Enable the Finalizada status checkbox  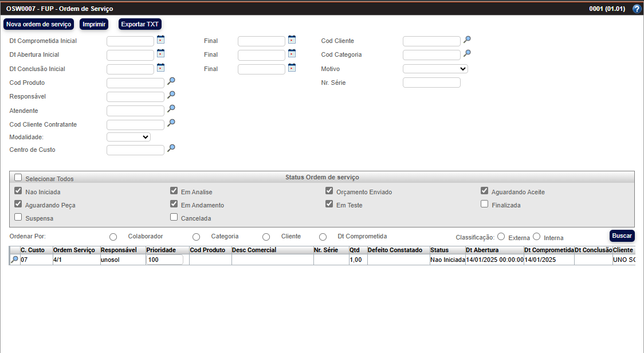(x=485, y=203)
